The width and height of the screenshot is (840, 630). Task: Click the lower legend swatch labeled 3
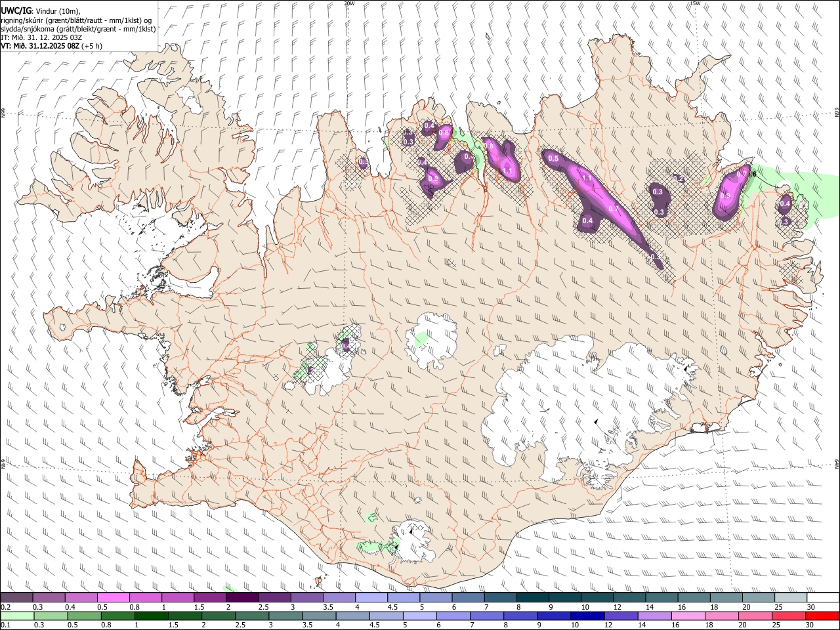coord(285,616)
